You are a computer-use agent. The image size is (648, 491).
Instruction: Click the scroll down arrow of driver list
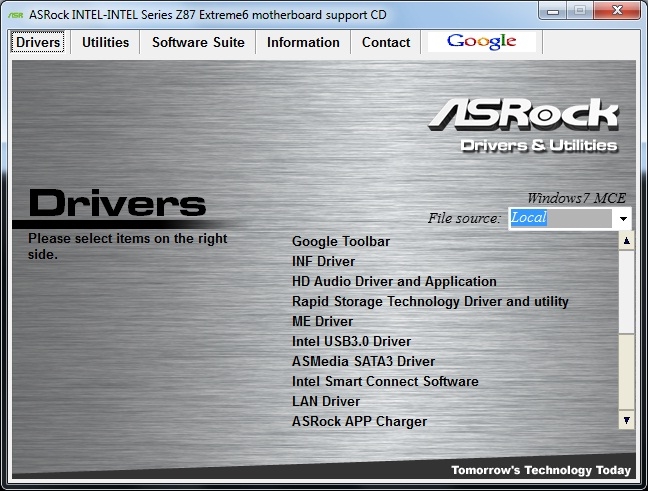click(x=627, y=420)
